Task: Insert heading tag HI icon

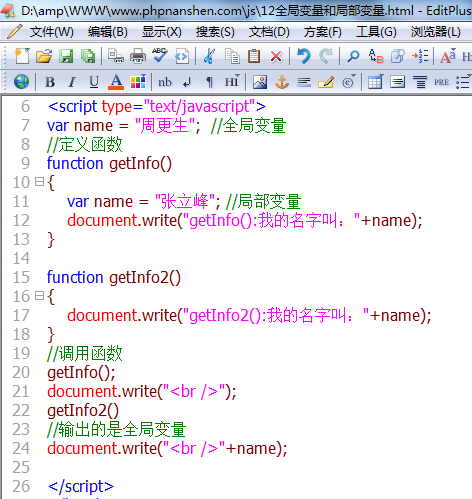Action: click(232, 81)
